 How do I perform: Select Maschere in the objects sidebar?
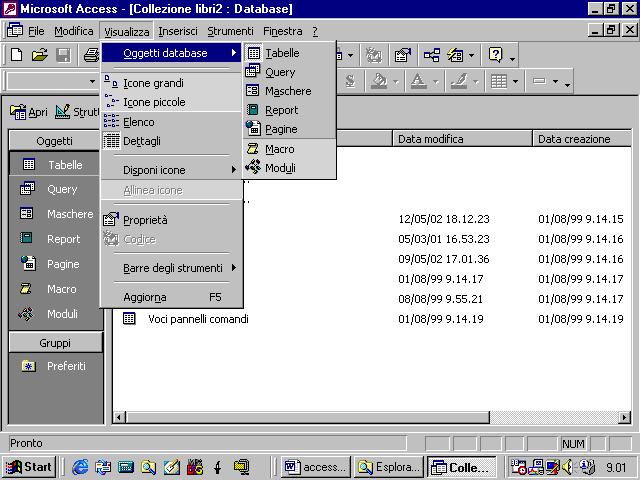[54, 214]
